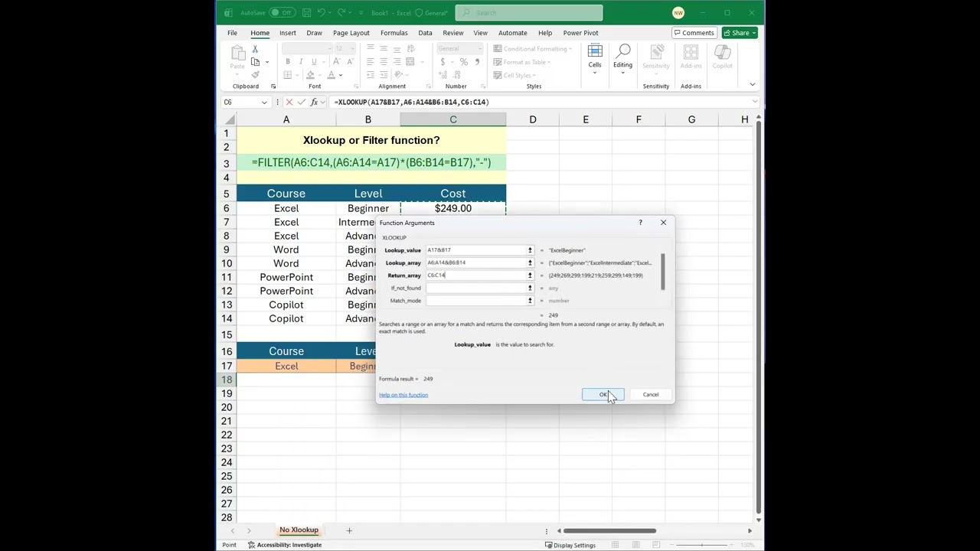The image size is (980, 551).
Task: Click the Merge and Center icon
Action: click(x=410, y=62)
